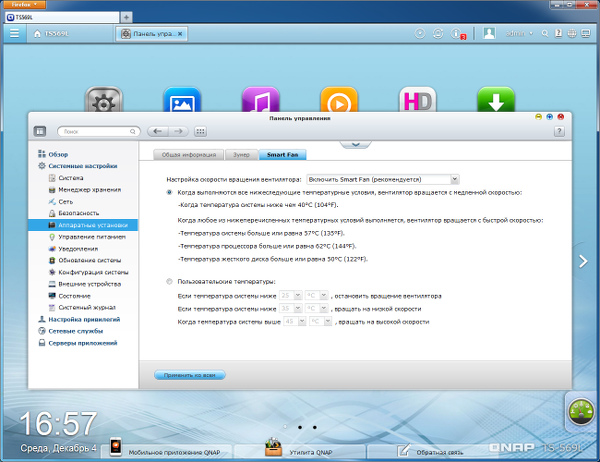Go to the next desktop page arrow

pyautogui.click(x=583, y=261)
